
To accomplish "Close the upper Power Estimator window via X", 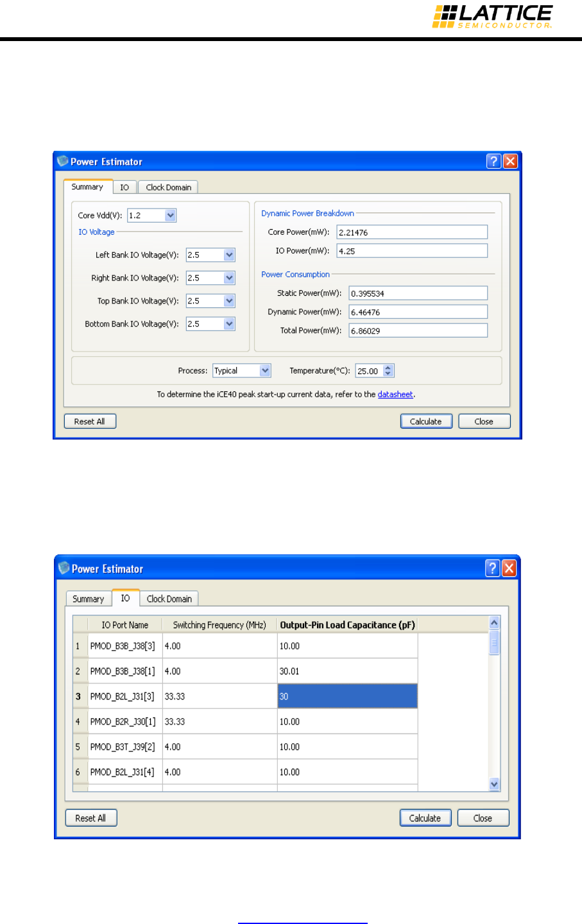I will click(510, 161).
